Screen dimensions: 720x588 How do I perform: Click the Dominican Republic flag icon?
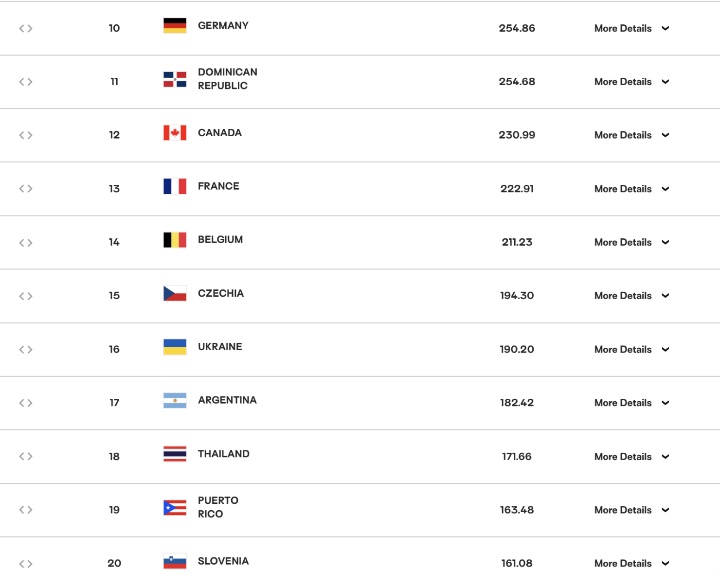pyautogui.click(x=175, y=79)
